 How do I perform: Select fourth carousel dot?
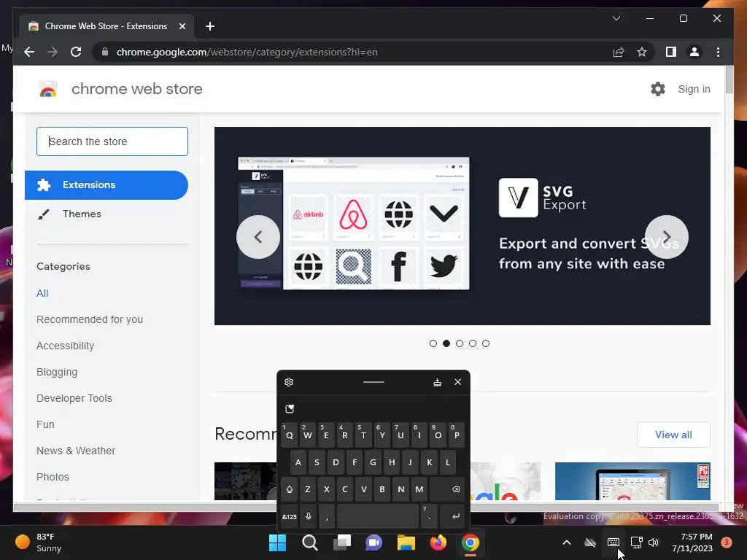click(473, 343)
